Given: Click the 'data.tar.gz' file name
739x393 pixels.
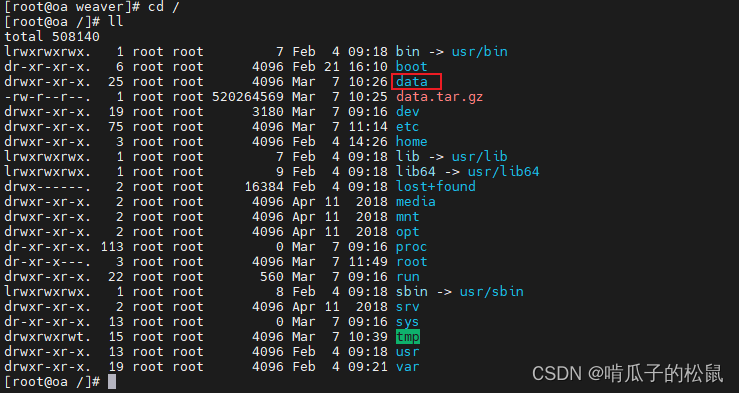Looking at the screenshot, I should pyautogui.click(x=439, y=97).
